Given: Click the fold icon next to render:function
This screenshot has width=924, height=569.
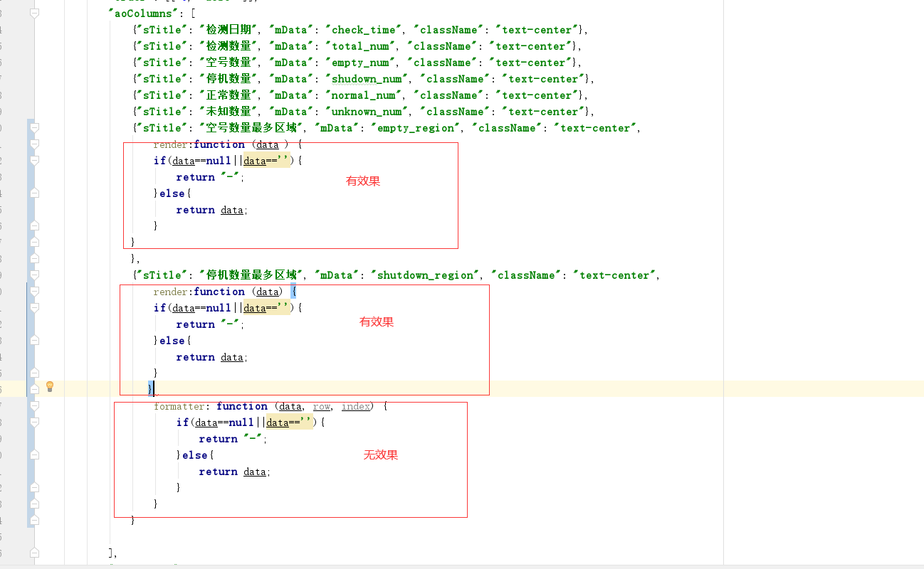Looking at the screenshot, I should [x=34, y=145].
